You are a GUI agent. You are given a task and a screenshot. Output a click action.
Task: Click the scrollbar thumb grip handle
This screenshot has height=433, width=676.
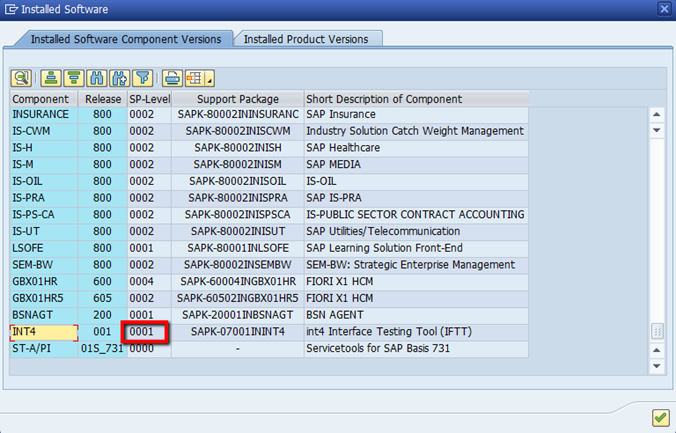click(x=657, y=332)
